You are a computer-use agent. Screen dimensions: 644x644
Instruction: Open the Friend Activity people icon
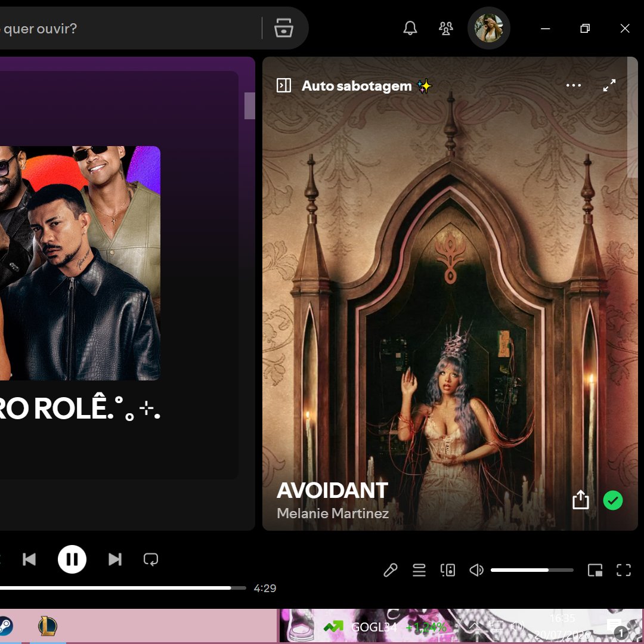pyautogui.click(x=445, y=28)
